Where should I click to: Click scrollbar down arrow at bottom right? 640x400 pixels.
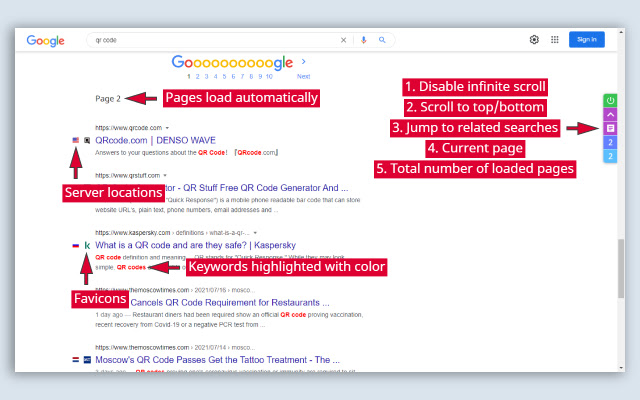(x=621, y=368)
